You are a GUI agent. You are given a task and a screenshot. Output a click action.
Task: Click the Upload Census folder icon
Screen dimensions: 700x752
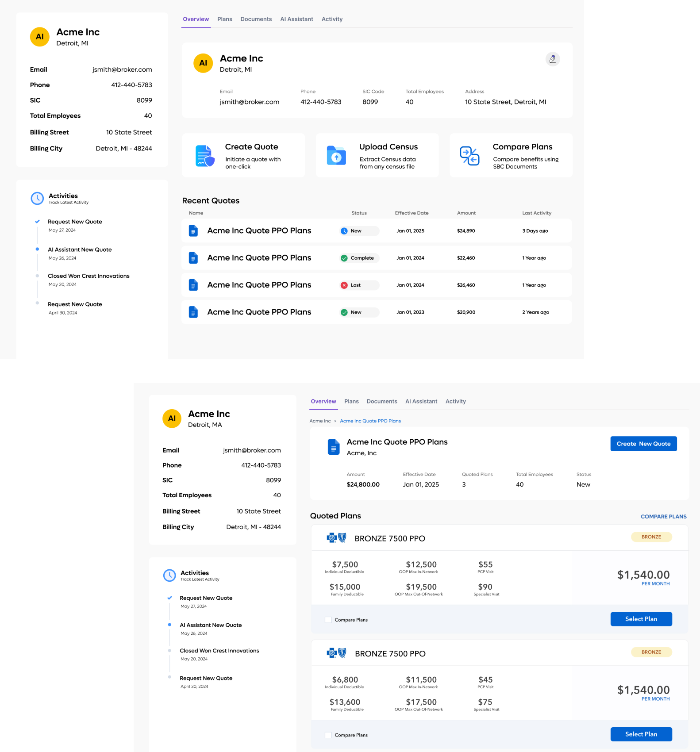[x=336, y=155]
